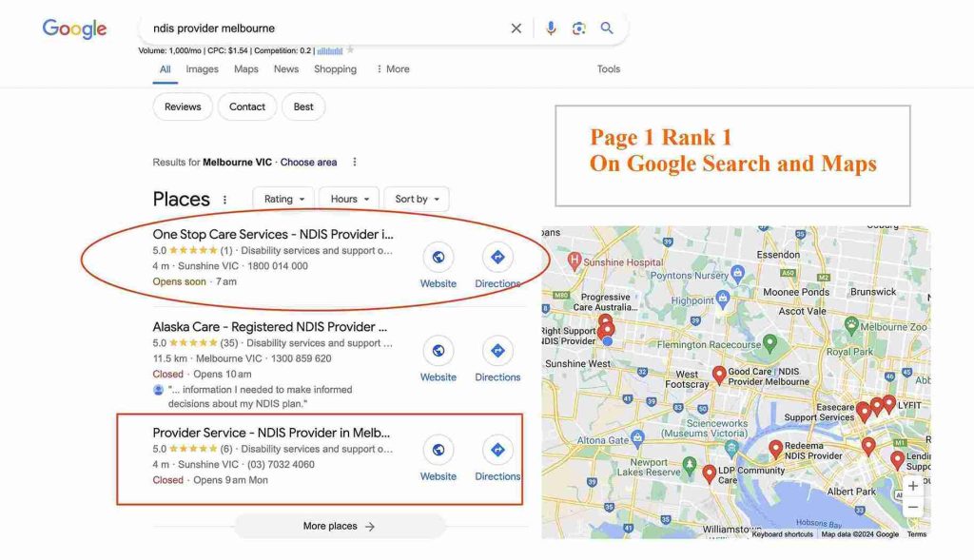Open Website for One Stop Care Services
This screenshot has width=974, height=560.
(438, 257)
